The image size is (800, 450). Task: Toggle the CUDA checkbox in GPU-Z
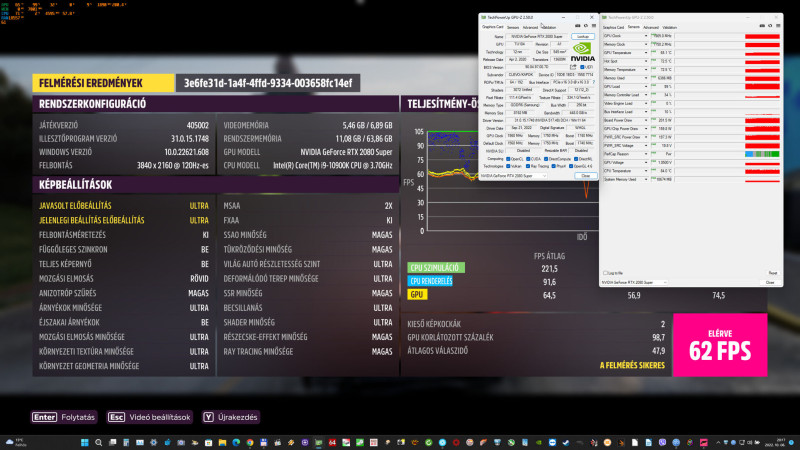tap(528, 159)
